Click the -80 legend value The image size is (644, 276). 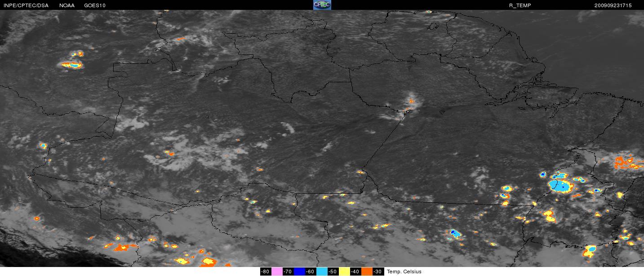266,272
